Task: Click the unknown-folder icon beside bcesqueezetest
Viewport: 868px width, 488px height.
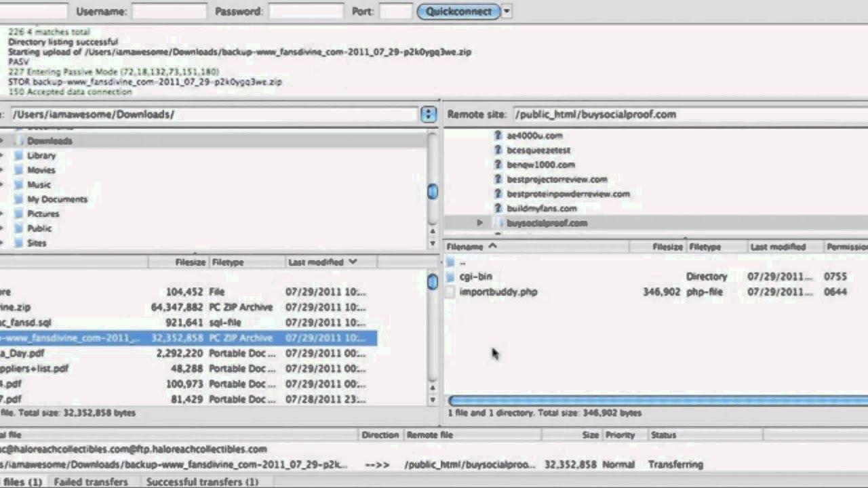Action: pyautogui.click(x=498, y=150)
